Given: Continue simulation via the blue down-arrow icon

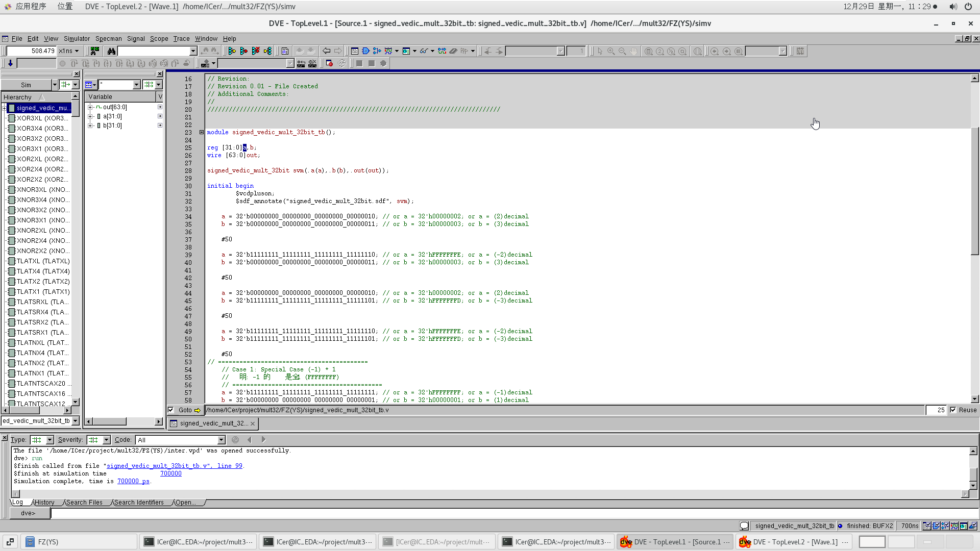Looking at the screenshot, I should pos(10,63).
